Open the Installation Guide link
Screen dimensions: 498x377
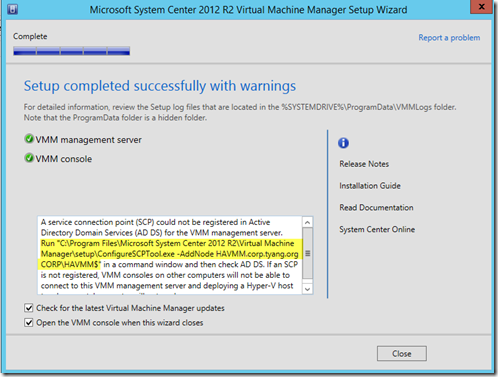click(x=370, y=186)
